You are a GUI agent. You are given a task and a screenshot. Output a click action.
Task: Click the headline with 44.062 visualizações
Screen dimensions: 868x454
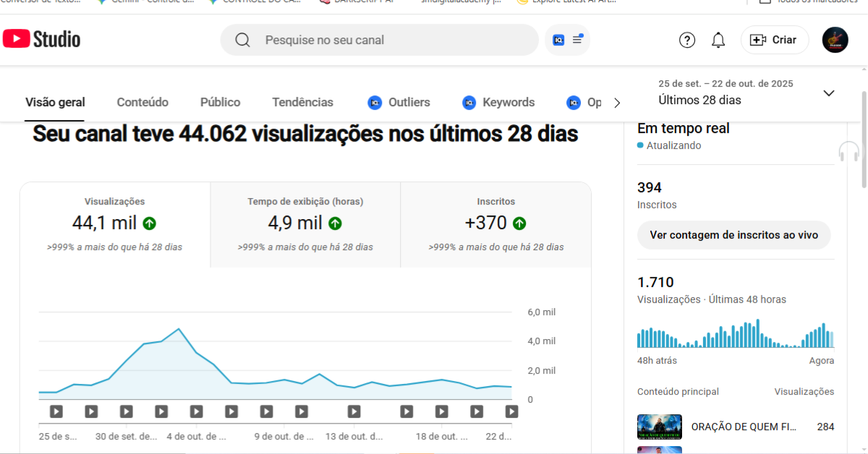coord(305,134)
